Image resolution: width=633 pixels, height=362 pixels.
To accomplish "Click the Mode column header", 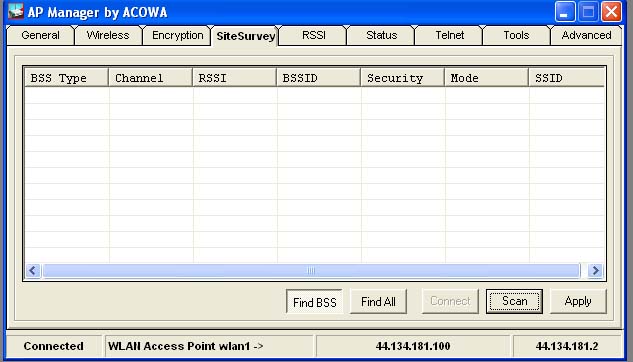I will 486,77.
